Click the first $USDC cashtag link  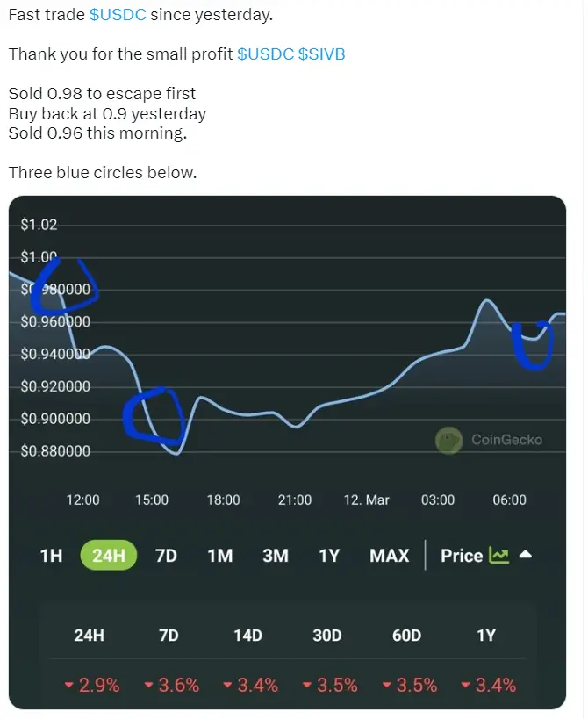coord(118,15)
